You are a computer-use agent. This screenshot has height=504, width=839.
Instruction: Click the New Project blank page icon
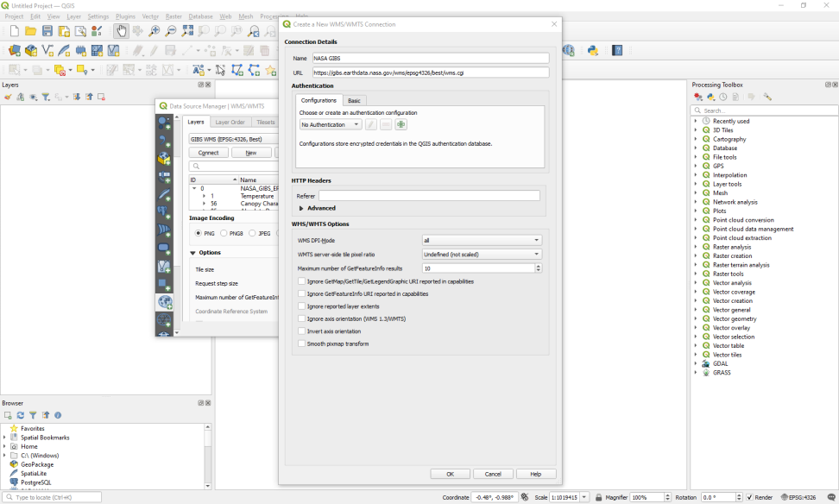click(15, 31)
